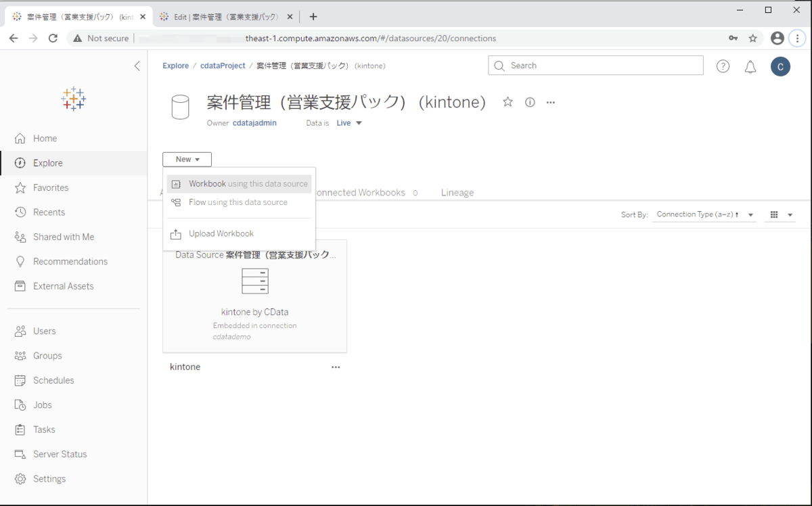Switch to Lineage tab

pyautogui.click(x=457, y=193)
